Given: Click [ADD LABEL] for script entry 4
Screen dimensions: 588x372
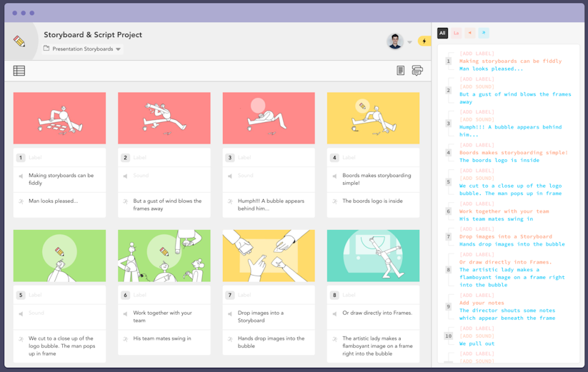Looking at the screenshot, I should coord(477,145).
